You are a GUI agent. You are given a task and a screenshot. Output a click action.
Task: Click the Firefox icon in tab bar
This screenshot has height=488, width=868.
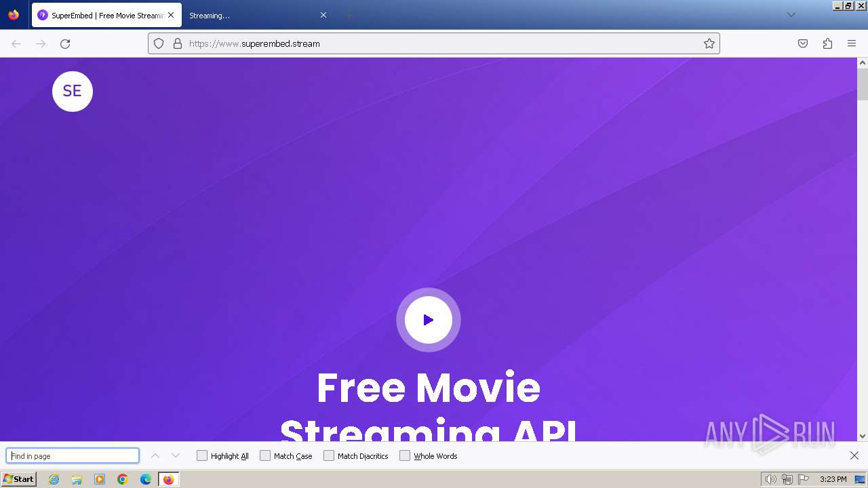pyautogui.click(x=14, y=15)
